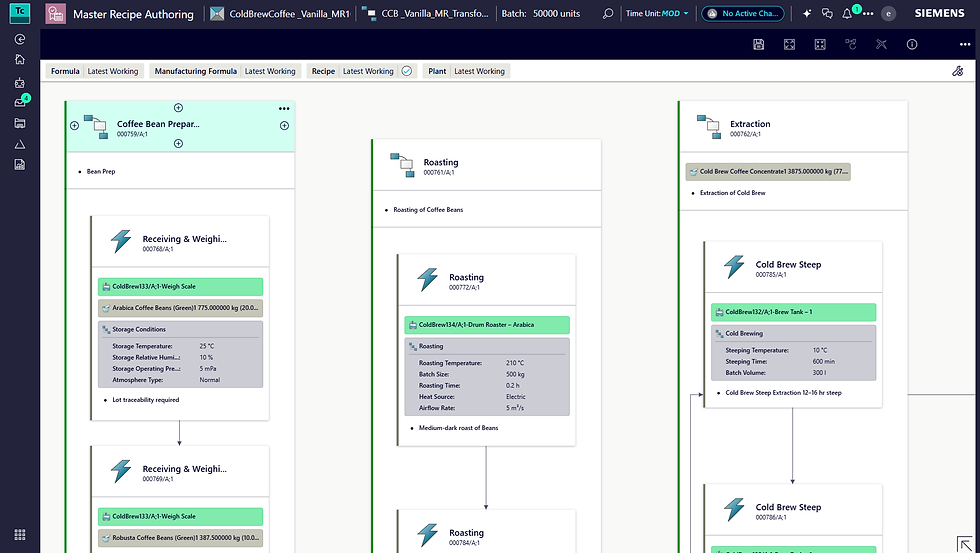Open the header overflow three-dots menu
The image size is (980, 553).
point(868,14)
